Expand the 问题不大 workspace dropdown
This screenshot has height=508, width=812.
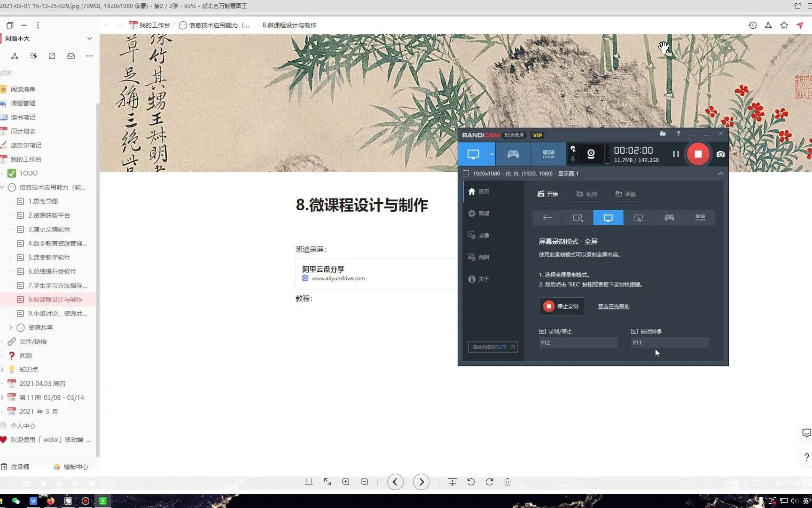point(89,39)
